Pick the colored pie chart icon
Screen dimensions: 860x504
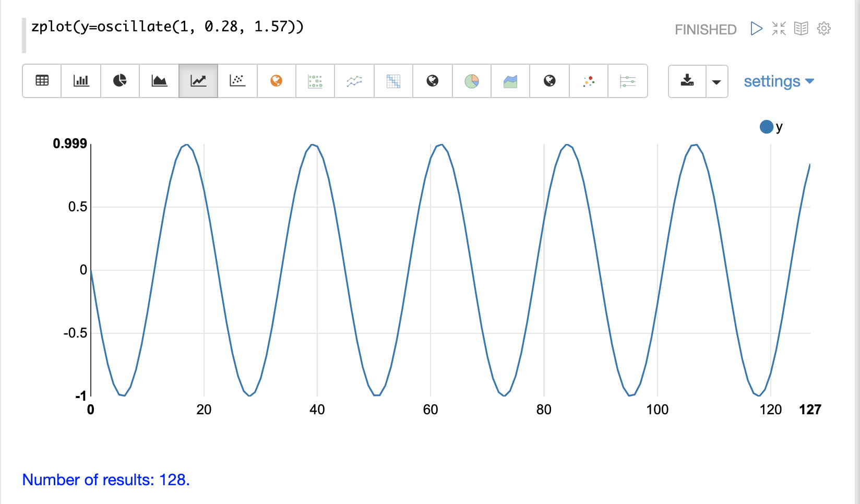472,81
